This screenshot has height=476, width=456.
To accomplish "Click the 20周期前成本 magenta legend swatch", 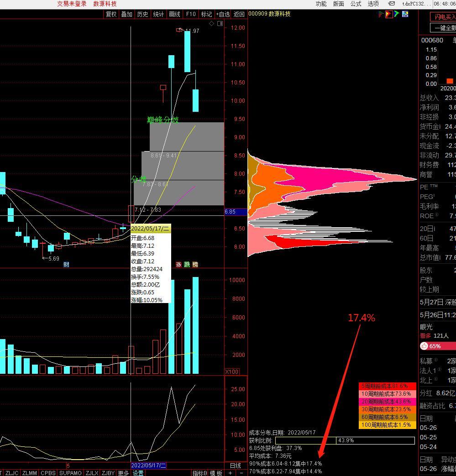I will pos(388,402).
